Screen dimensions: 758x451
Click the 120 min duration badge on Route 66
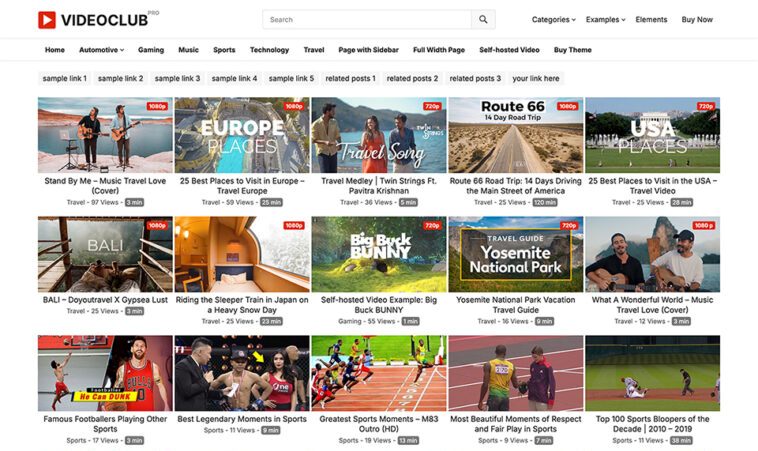pos(545,202)
